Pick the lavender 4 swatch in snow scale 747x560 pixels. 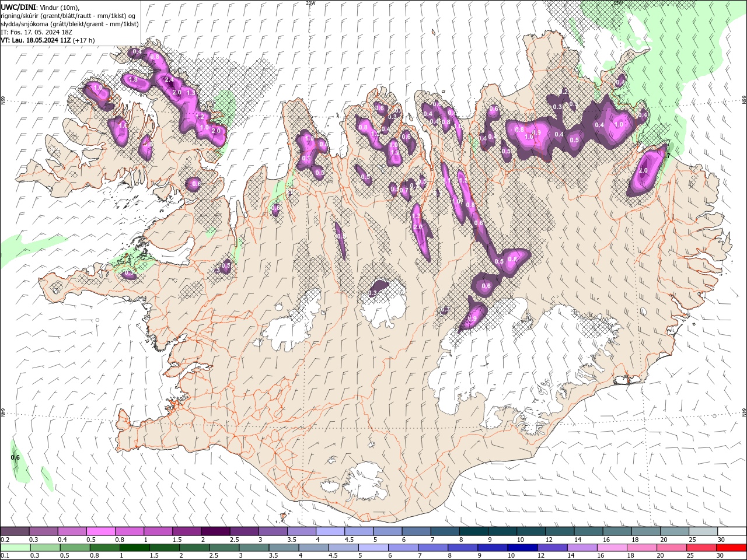tap(330, 531)
